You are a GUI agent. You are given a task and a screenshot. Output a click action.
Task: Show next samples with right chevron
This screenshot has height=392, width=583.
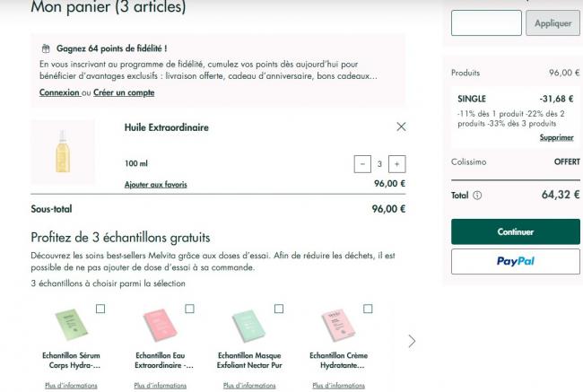(x=412, y=341)
